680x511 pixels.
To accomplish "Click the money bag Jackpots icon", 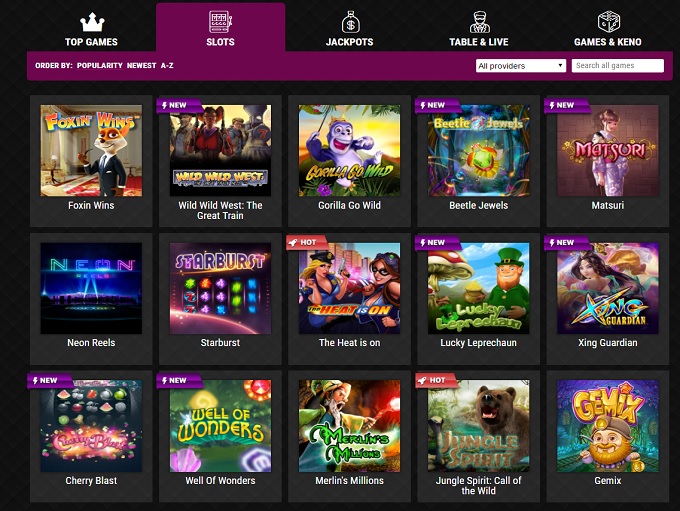I will 350,22.
